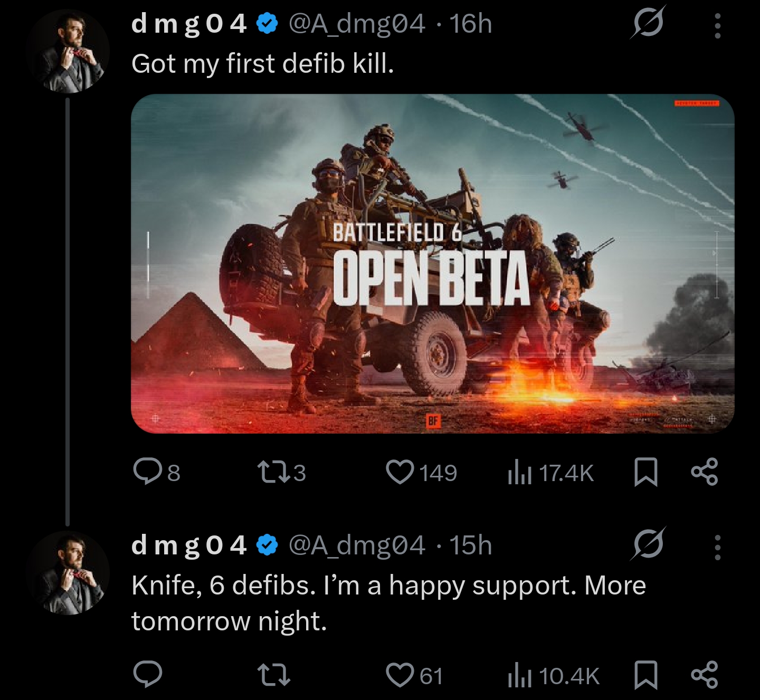View analytics showing 17.4K views
Viewport: 760px width, 700px height.
pos(550,473)
